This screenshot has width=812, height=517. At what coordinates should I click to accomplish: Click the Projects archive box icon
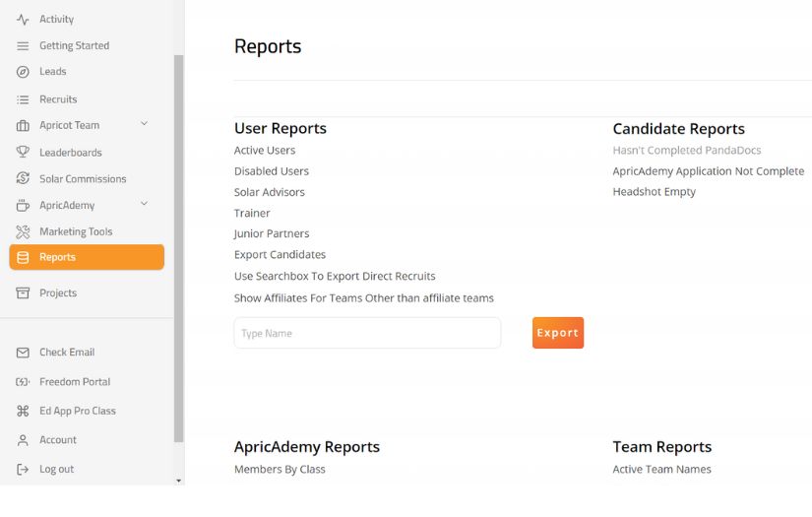pyautogui.click(x=23, y=293)
